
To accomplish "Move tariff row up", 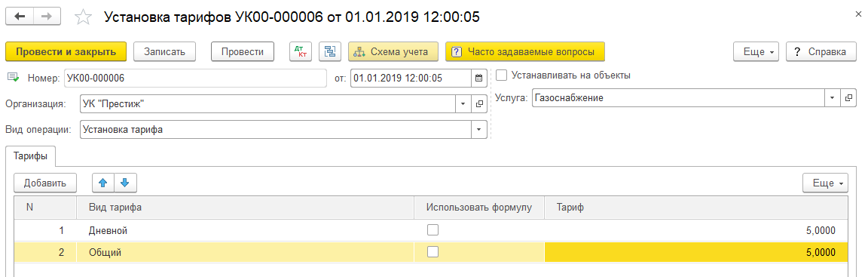I will (x=102, y=183).
